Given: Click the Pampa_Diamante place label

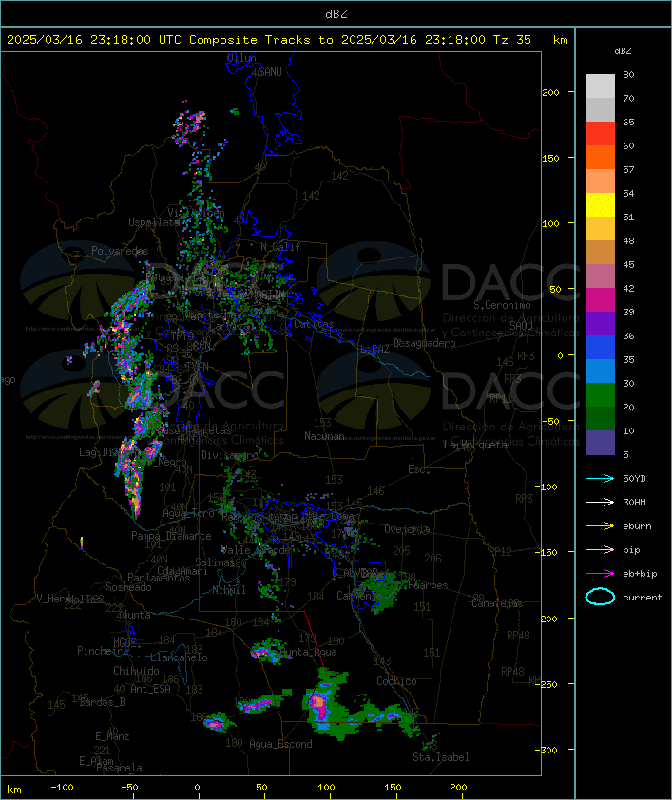Looking at the screenshot, I should coord(171,536).
